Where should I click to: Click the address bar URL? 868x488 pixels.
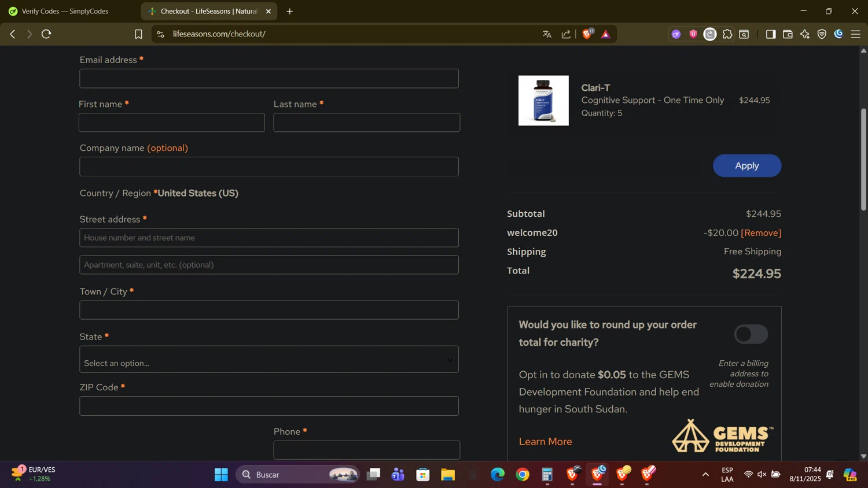tap(219, 34)
